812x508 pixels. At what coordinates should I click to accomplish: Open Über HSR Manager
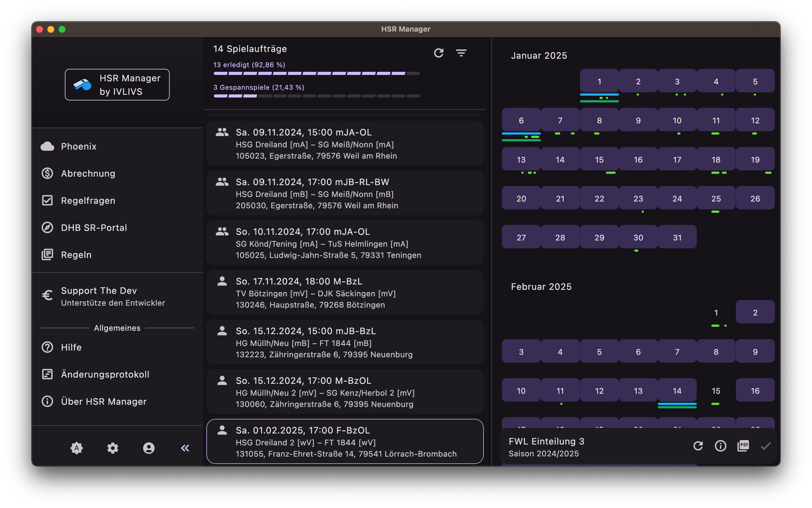[x=117, y=401]
